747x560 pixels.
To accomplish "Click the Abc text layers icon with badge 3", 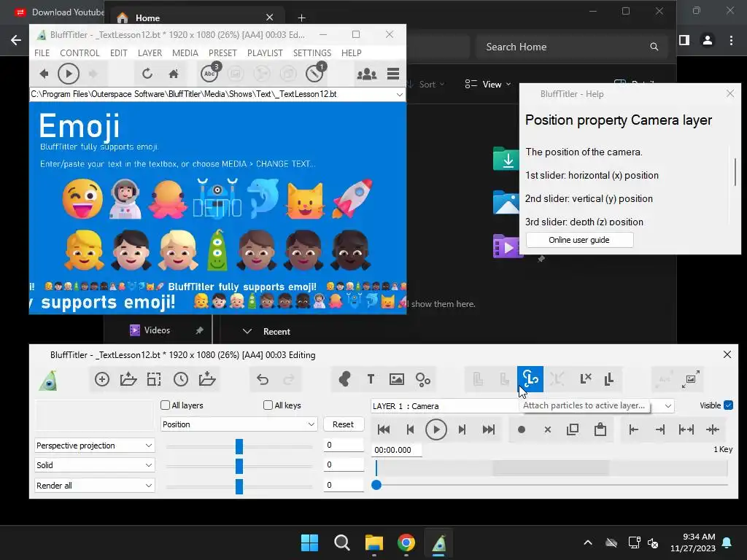I will [210, 73].
